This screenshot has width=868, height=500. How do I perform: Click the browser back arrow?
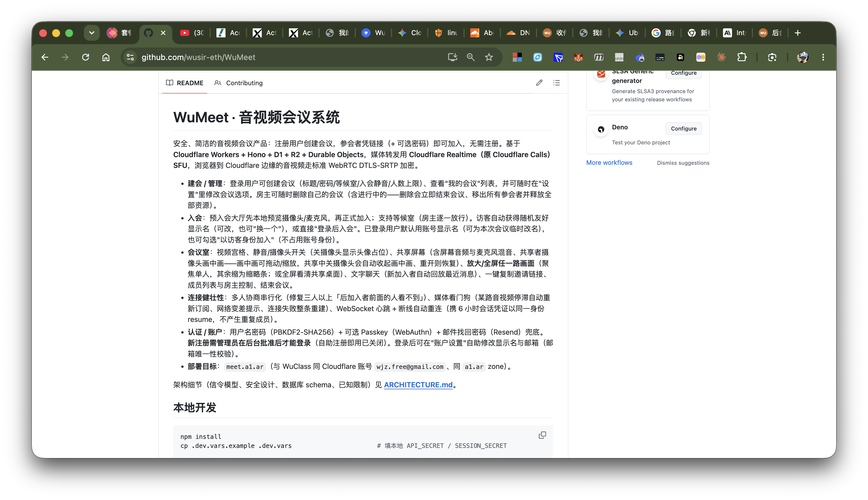coord(45,57)
